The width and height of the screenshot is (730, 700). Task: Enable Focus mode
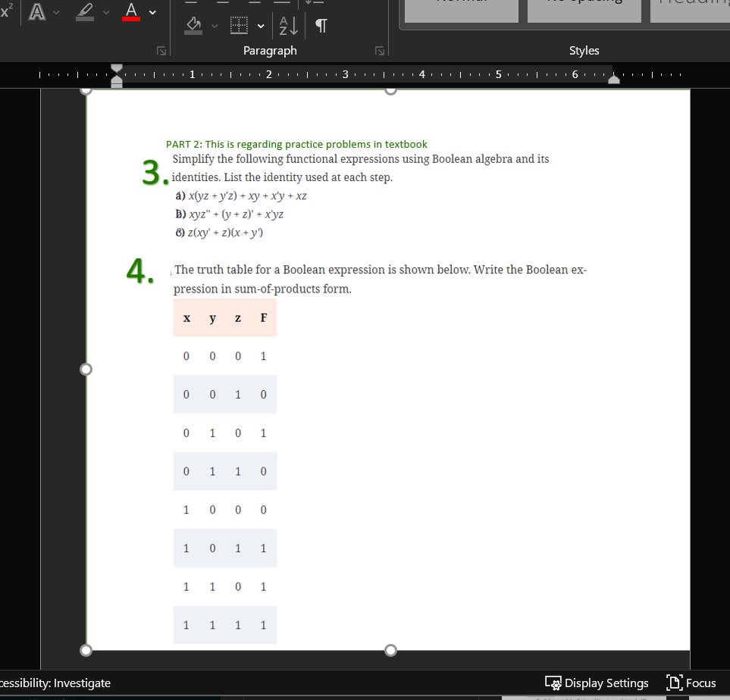(x=691, y=683)
